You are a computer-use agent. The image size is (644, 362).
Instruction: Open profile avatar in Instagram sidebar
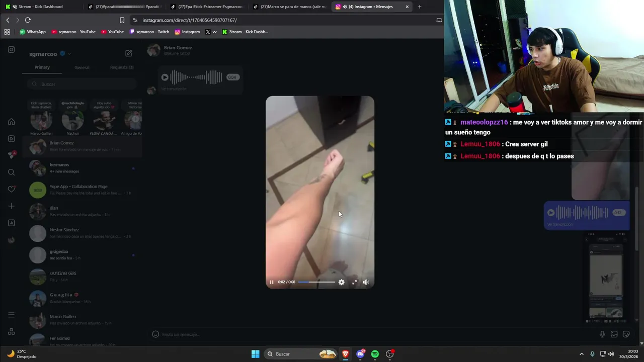pos(11,240)
